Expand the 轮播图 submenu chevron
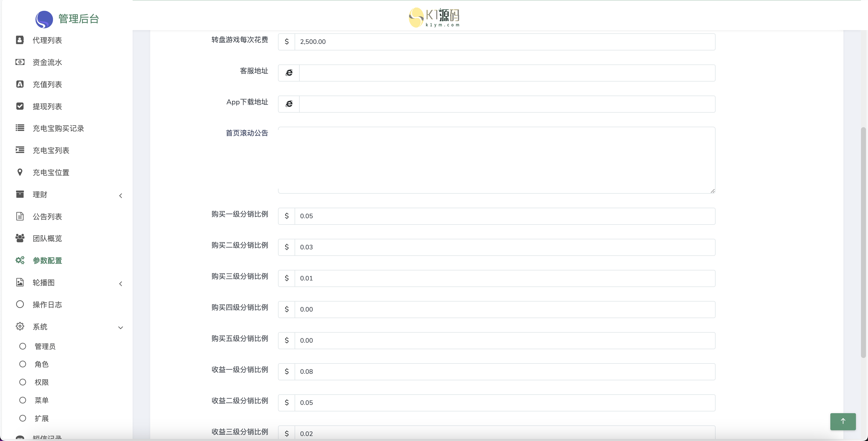The image size is (868, 441). click(121, 284)
